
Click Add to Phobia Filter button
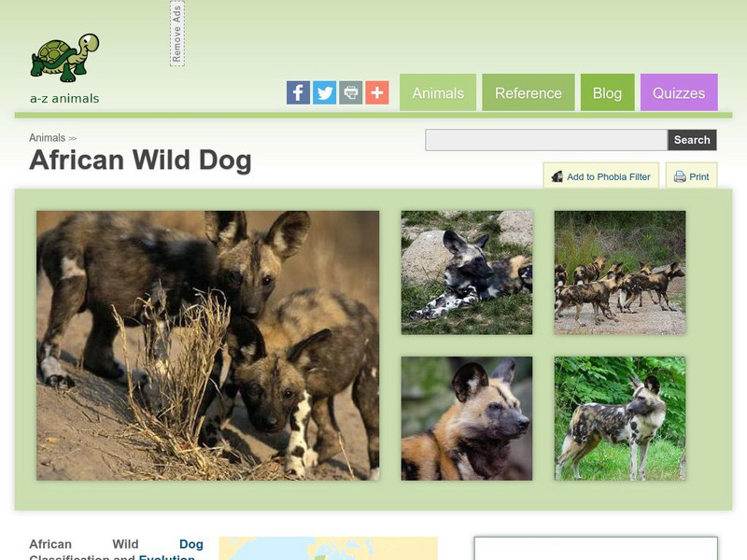[x=600, y=176]
